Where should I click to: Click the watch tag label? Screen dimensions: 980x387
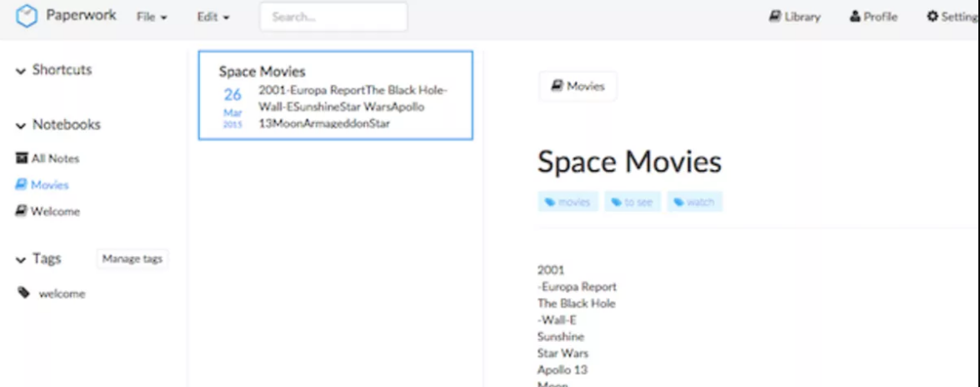(x=694, y=202)
